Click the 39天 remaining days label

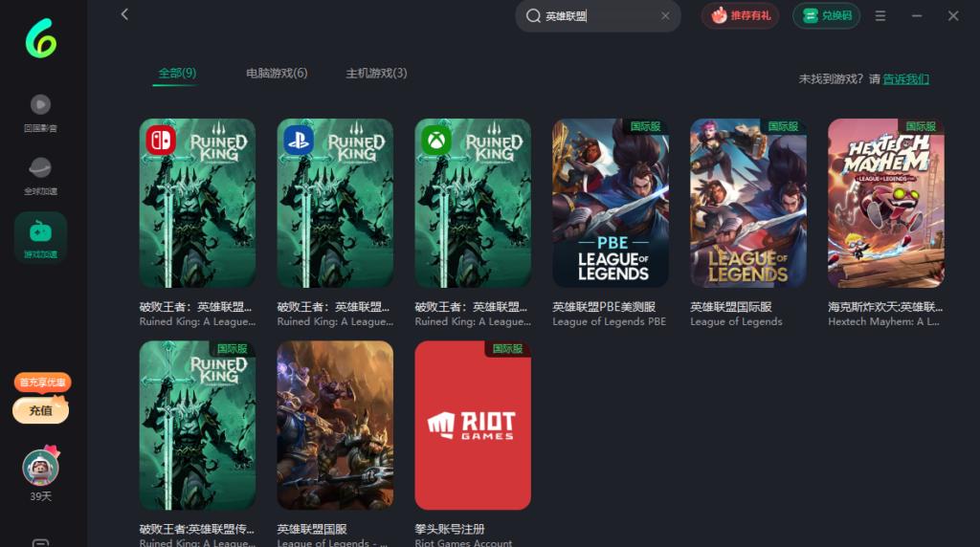(40, 496)
